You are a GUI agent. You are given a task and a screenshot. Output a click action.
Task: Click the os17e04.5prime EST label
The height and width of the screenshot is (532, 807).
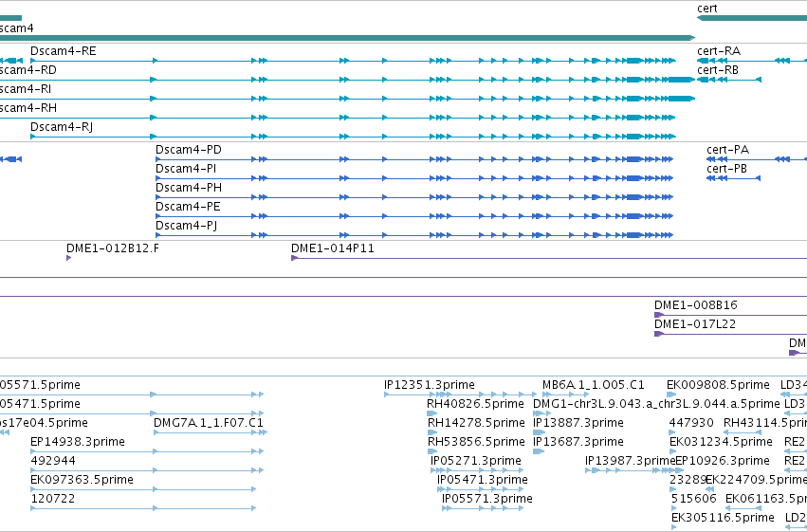click(44, 422)
